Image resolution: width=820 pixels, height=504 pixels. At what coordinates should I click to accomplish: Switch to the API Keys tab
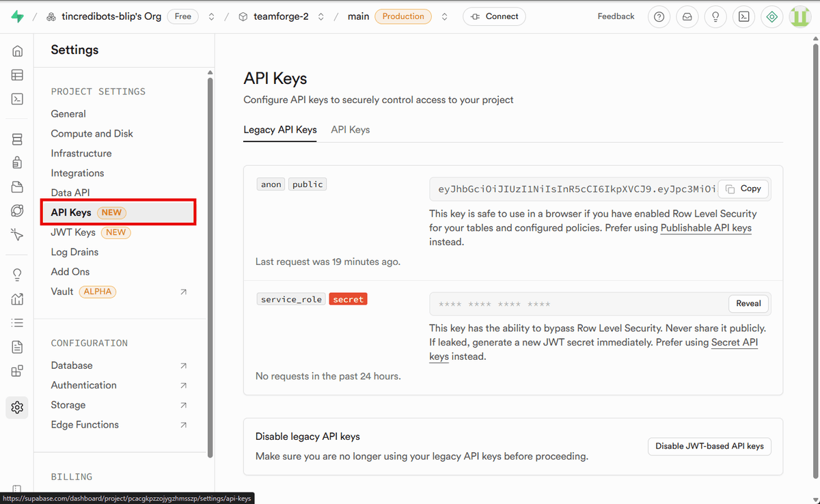(350, 129)
